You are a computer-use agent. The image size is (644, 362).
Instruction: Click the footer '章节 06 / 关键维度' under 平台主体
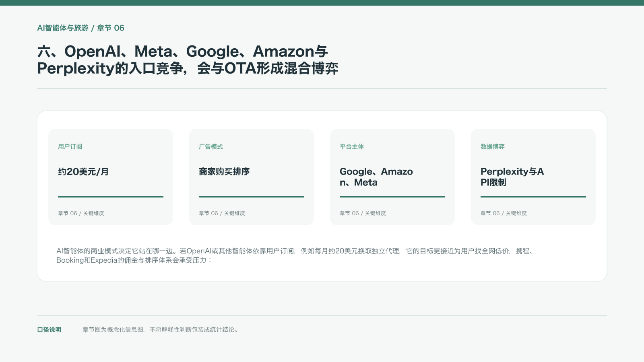[363, 213]
